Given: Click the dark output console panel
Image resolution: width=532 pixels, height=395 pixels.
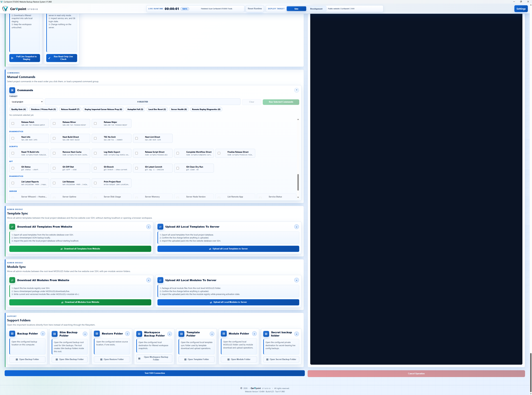Looking at the screenshot, I should tap(416, 189).
